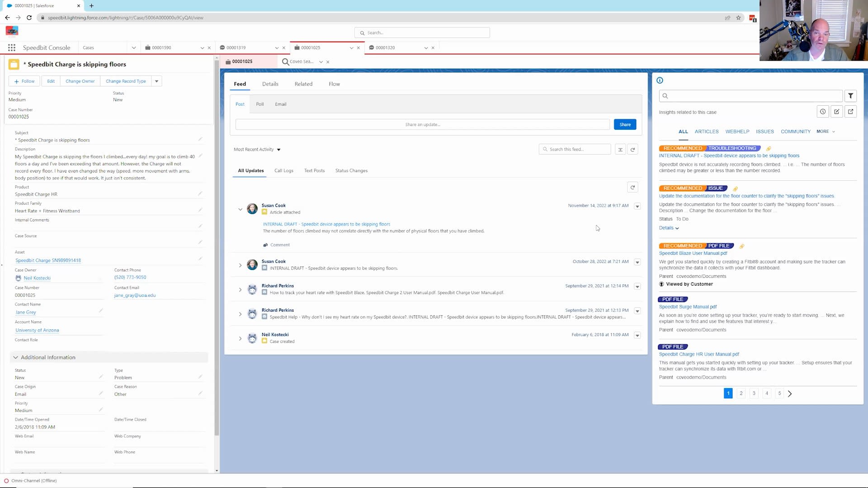The image size is (868, 488).
Task: Open the browser new tab plus icon
Action: point(91,6)
